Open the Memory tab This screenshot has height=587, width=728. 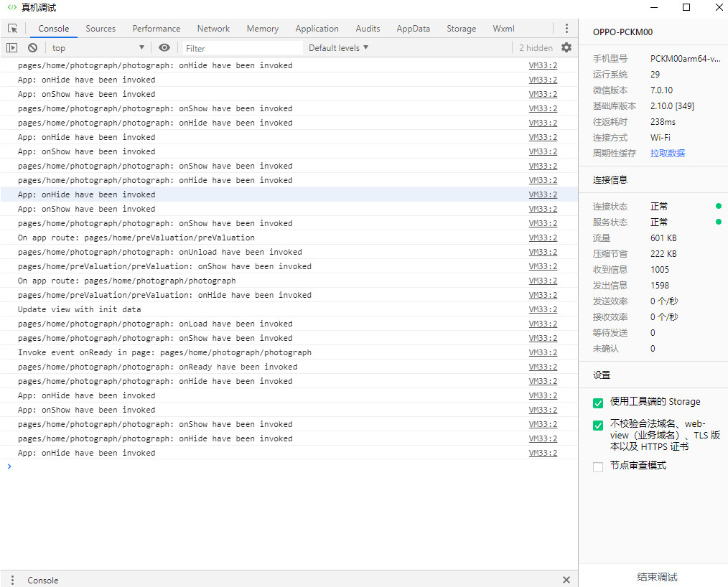pos(262,29)
